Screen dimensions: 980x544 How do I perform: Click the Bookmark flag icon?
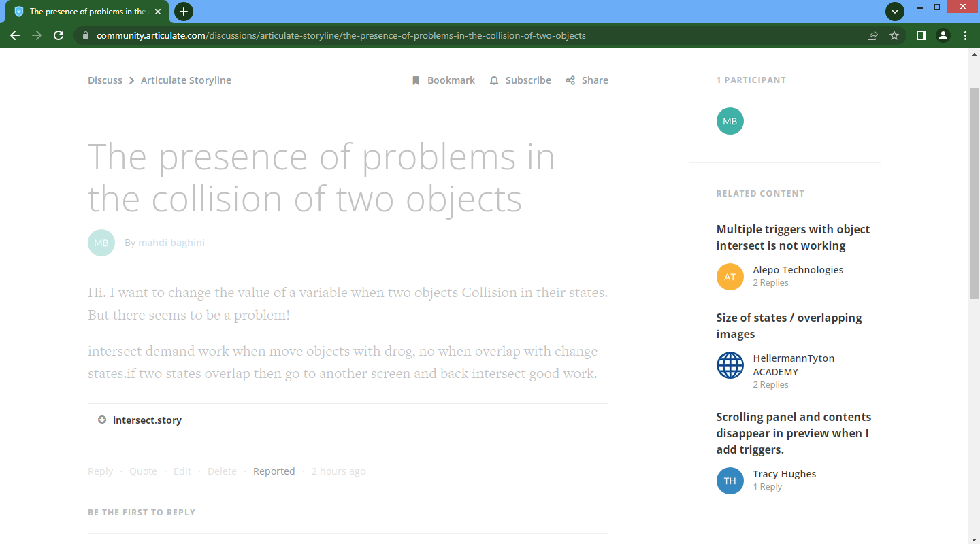[x=416, y=80]
